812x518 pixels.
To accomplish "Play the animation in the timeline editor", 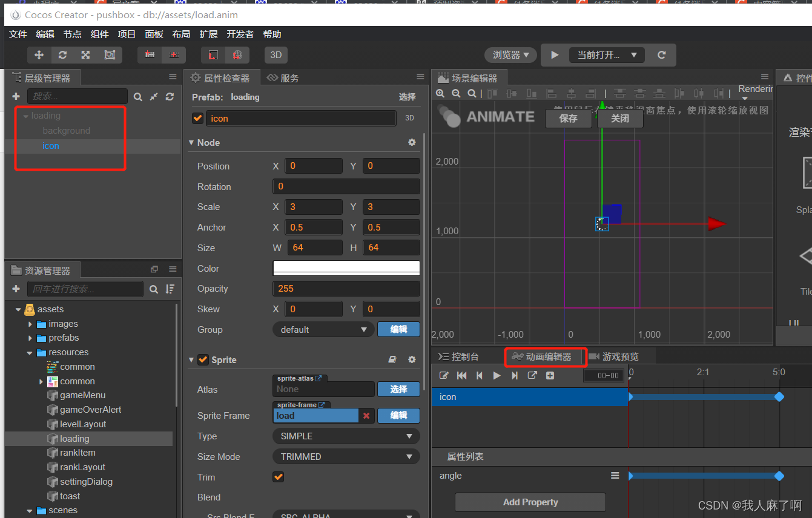I will (497, 376).
